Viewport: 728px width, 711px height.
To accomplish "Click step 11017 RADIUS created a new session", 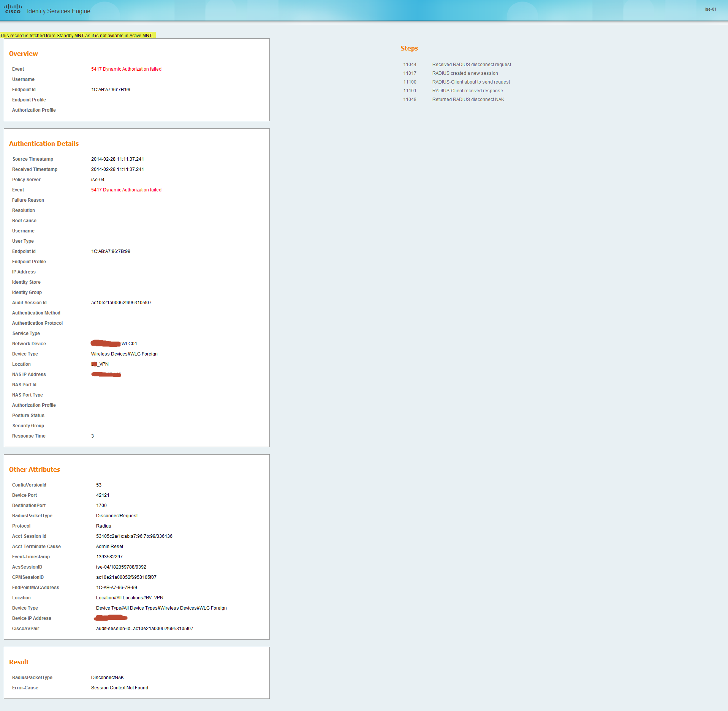I will 451,73.
